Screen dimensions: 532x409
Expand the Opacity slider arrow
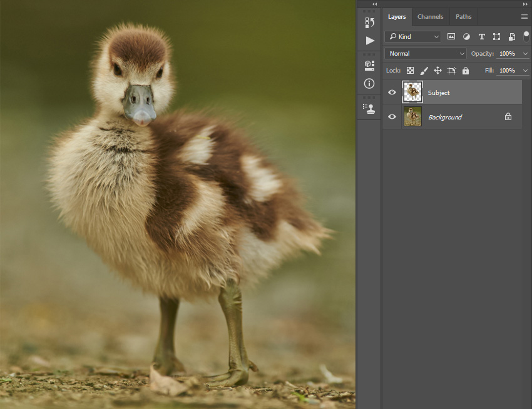tap(525, 54)
